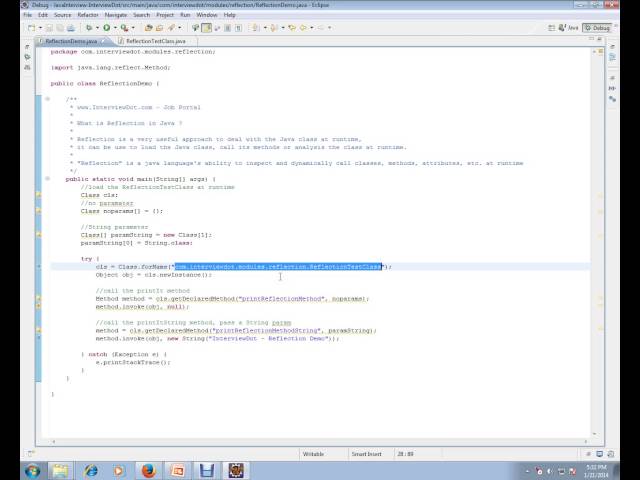Switch to the ReflectionTestClass.java tab

coord(156,41)
